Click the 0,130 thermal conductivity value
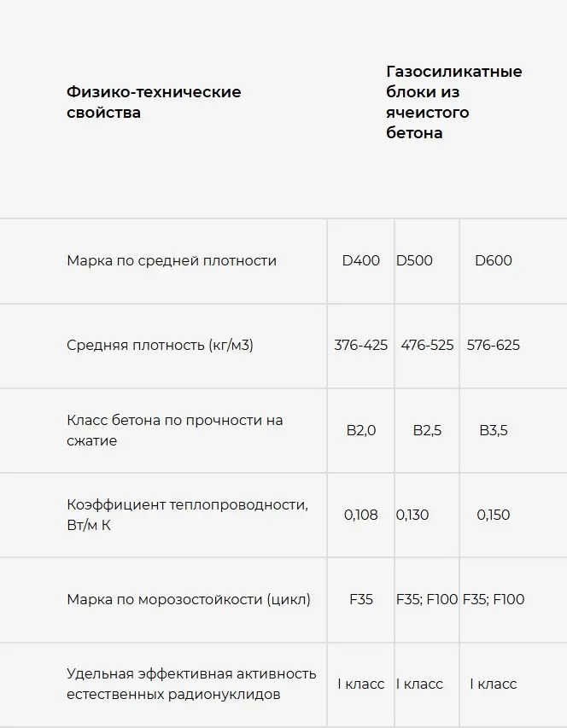 [x=413, y=515]
